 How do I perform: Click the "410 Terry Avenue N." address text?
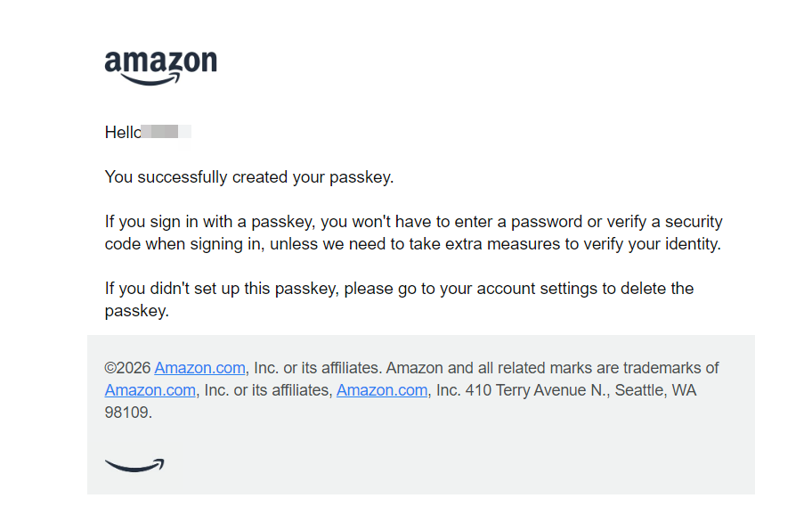[538, 390]
